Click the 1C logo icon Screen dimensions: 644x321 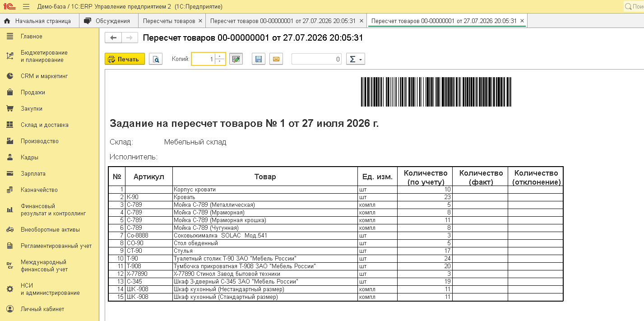pyautogui.click(x=9, y=7)
